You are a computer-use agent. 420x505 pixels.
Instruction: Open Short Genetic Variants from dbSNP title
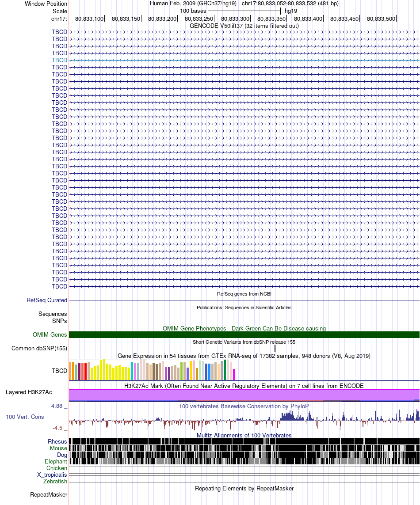(244, 342)
